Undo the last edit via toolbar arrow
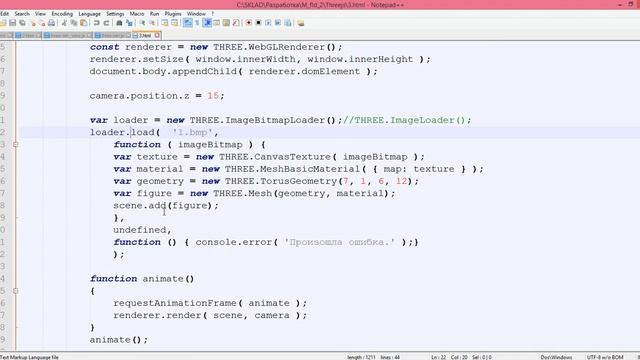The image size is (640, 360). [96, 23]
